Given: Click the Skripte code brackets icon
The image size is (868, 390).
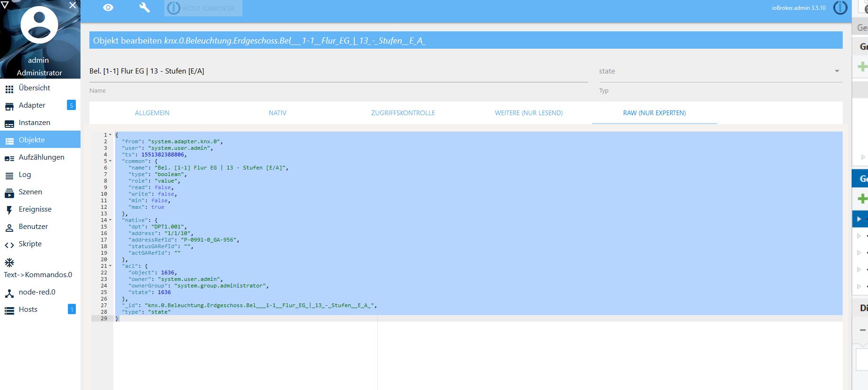Looking at the screenshot, I should [9, 245].
